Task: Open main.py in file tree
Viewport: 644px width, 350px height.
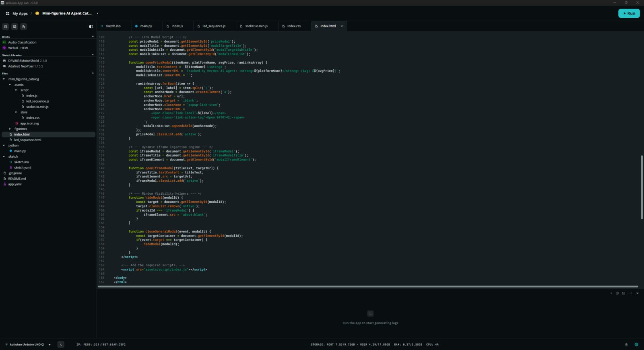Action: 20,151
